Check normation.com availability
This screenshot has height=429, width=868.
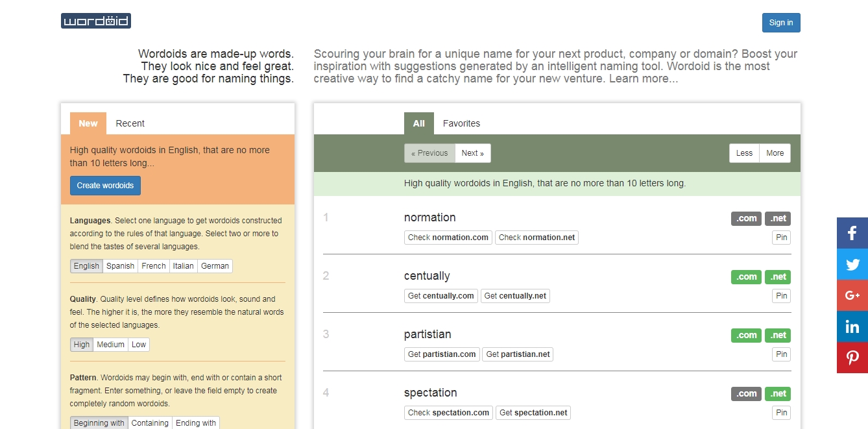click(x=448, y=238)
